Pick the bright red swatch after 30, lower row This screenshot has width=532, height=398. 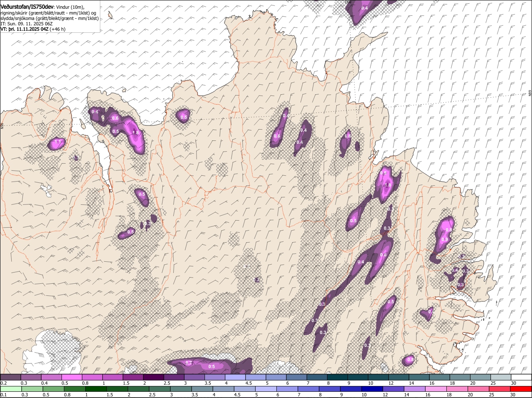pos(521,389)
